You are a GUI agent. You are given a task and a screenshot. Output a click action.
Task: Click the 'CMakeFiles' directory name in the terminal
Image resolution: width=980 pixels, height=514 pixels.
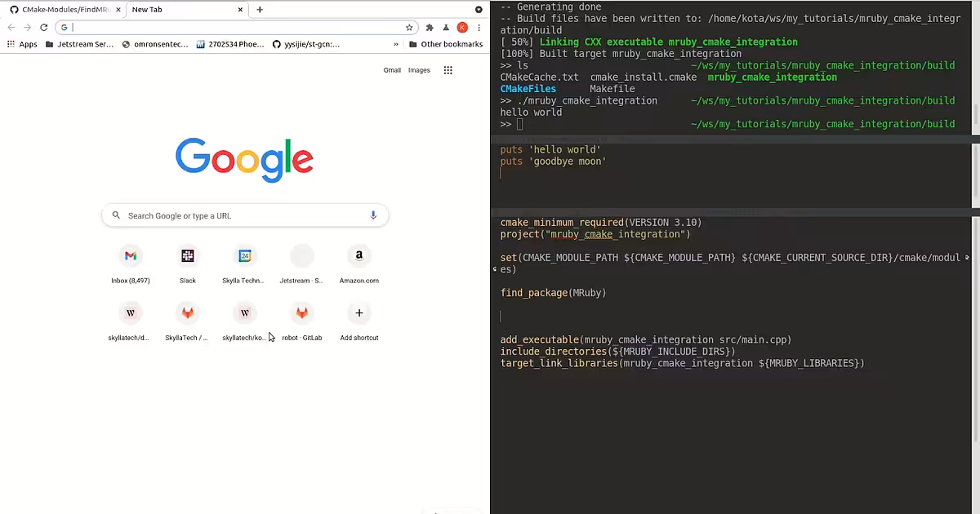pyautogui.click(x=528, y=89)
